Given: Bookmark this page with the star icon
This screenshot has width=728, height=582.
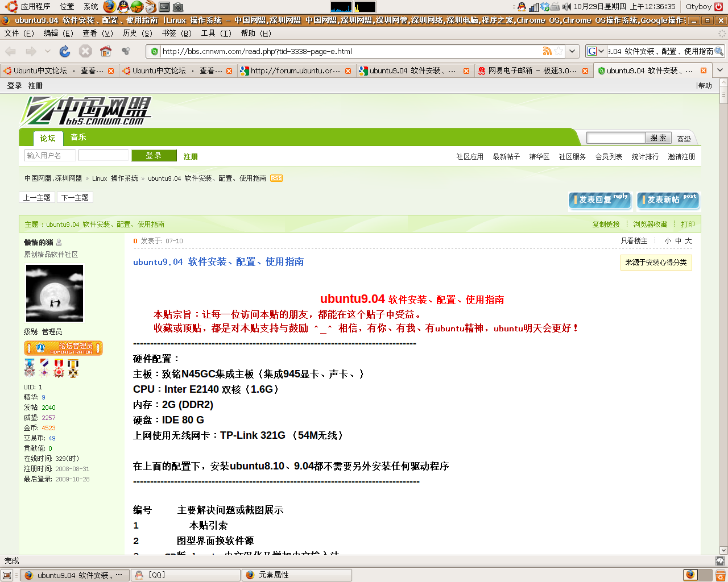Looking at the screenshot, I should [559, 51].
